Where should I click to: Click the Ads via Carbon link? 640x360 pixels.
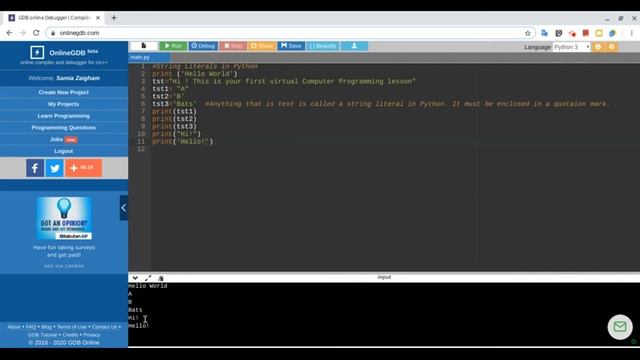(x=64, y=266)
